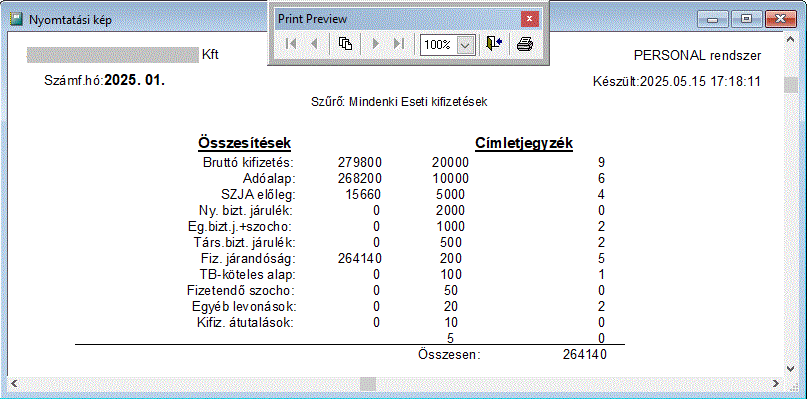Click the horizontal scrollbar thumb
The image size is (807, 399).
point(368,384)
